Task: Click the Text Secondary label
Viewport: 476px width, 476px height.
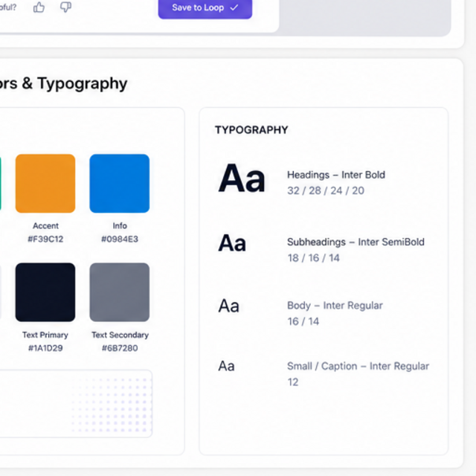Action: click(120, 335)
